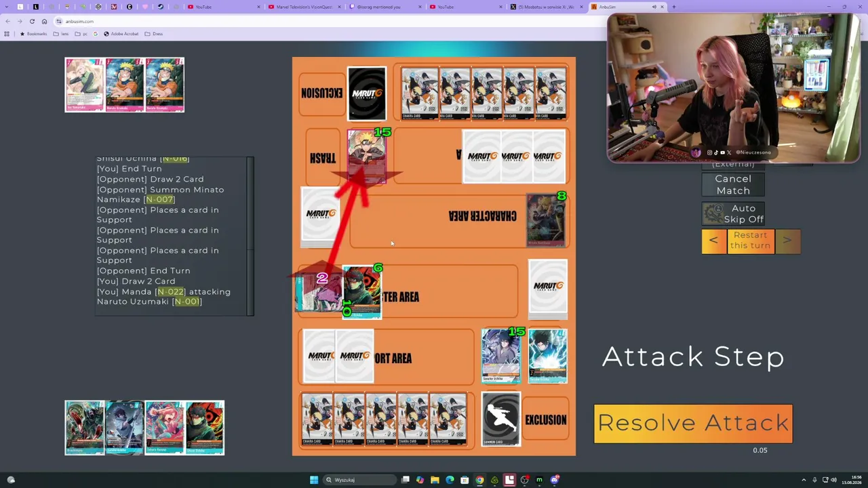Open Chrome from the taskbar
Viewport: 868px width, 488px height.
tap(479, 480)
